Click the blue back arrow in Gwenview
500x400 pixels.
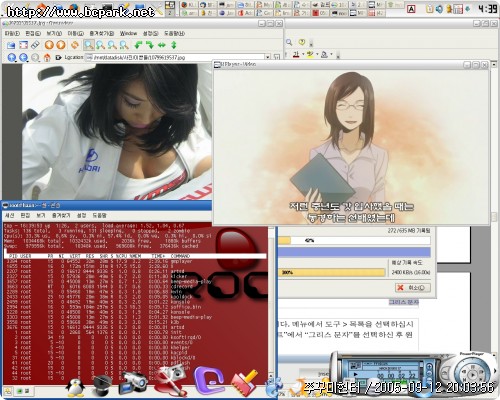click(x=23, y=58)
